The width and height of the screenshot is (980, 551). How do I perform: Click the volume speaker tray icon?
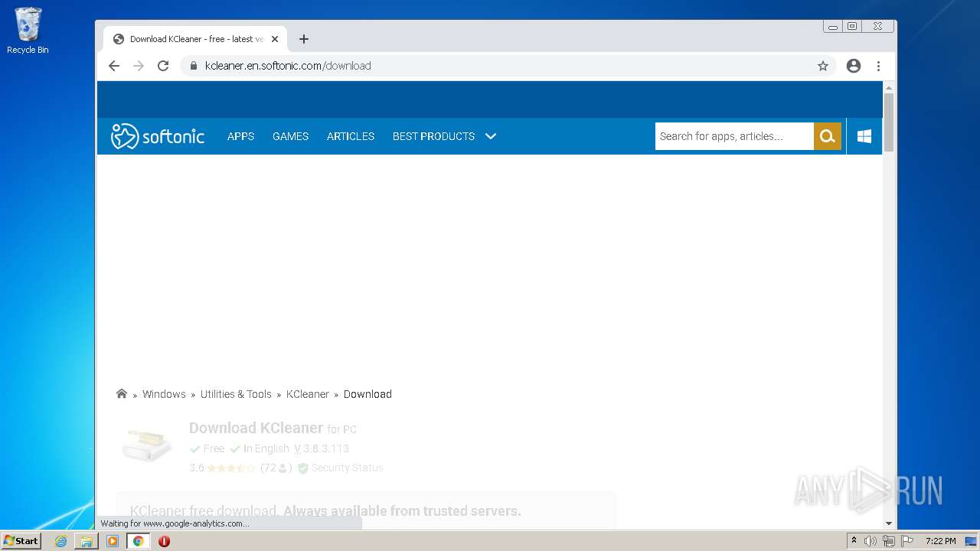[x=871, y=541]
